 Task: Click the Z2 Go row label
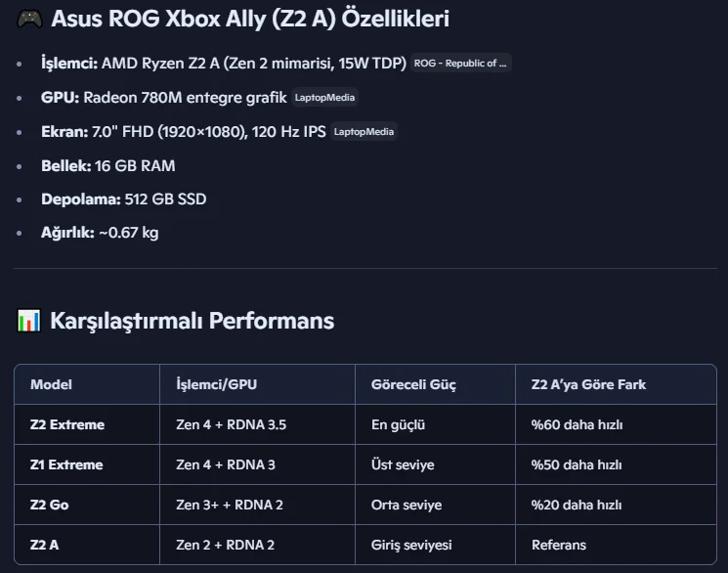49,505
